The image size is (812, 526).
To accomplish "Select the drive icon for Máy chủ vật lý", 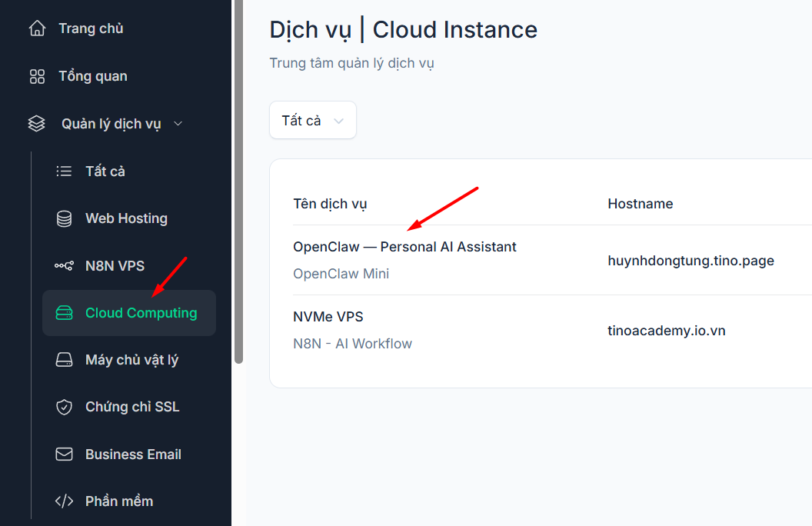I will coord(64,359).
